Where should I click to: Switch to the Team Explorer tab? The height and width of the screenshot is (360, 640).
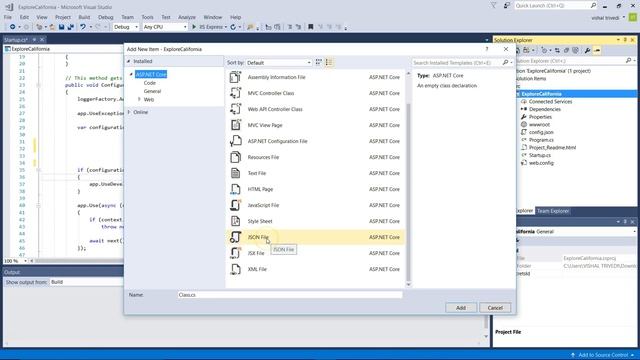click(x=553, y=211)
